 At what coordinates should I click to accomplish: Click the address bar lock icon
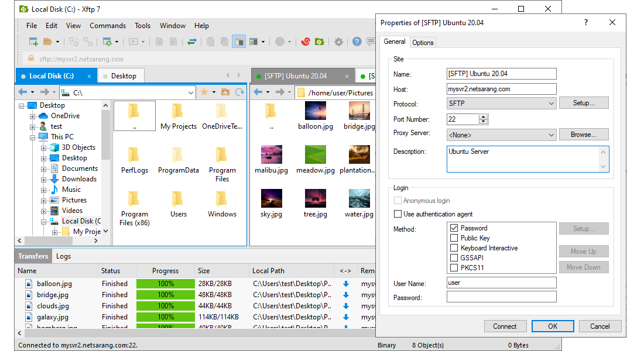pos(31,58)
